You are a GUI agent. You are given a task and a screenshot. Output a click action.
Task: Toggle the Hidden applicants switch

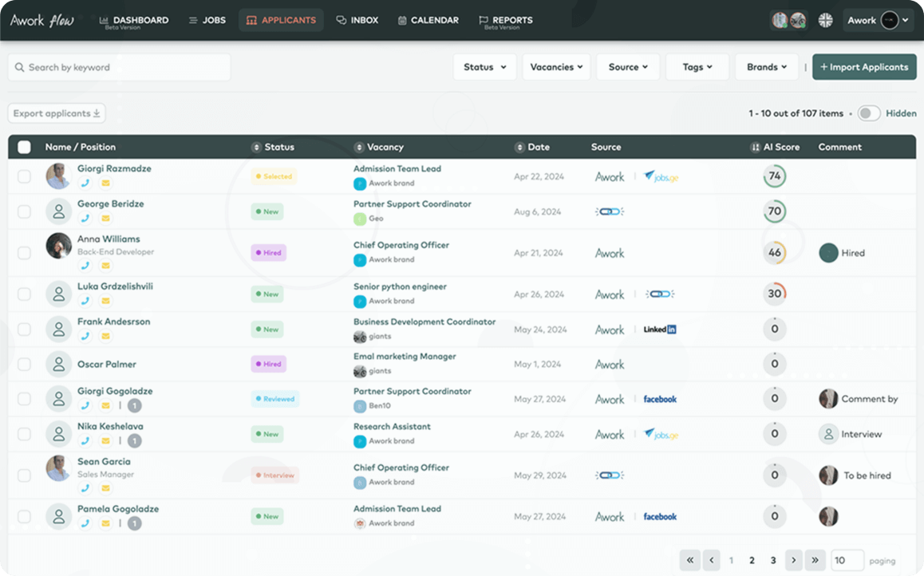[868, 113]
